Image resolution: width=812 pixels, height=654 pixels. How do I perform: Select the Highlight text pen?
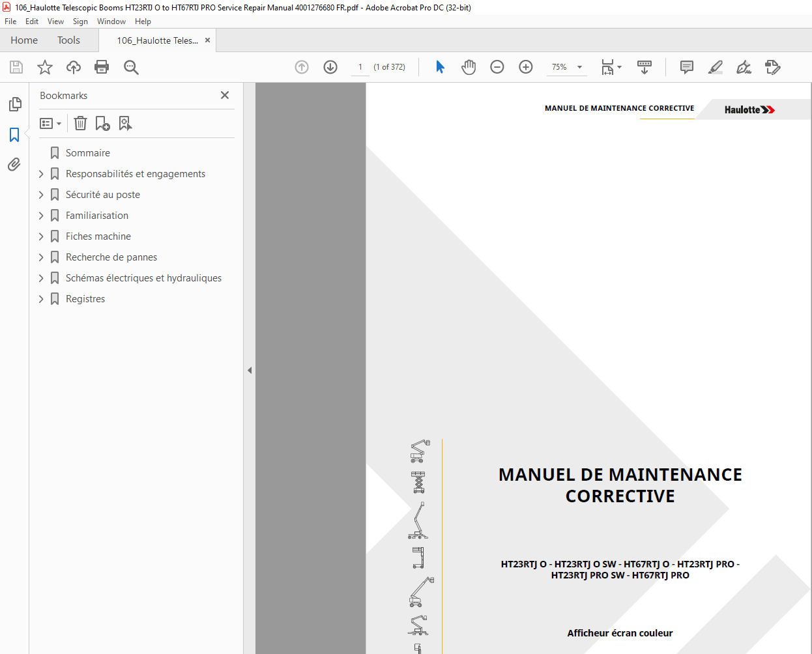[716, 67]
